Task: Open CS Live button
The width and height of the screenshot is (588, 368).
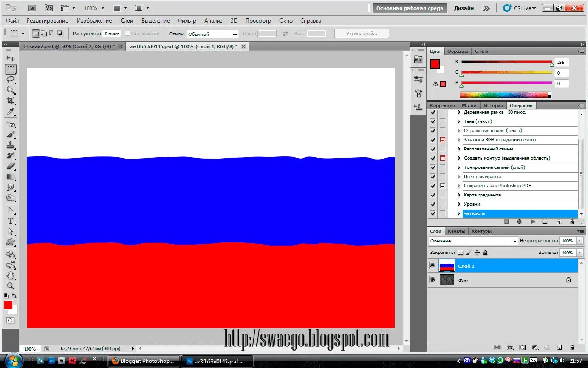Action: click(520, 8)
